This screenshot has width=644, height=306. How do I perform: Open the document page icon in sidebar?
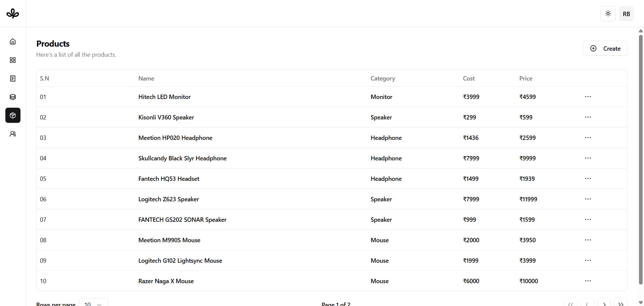tap(13, 79)
